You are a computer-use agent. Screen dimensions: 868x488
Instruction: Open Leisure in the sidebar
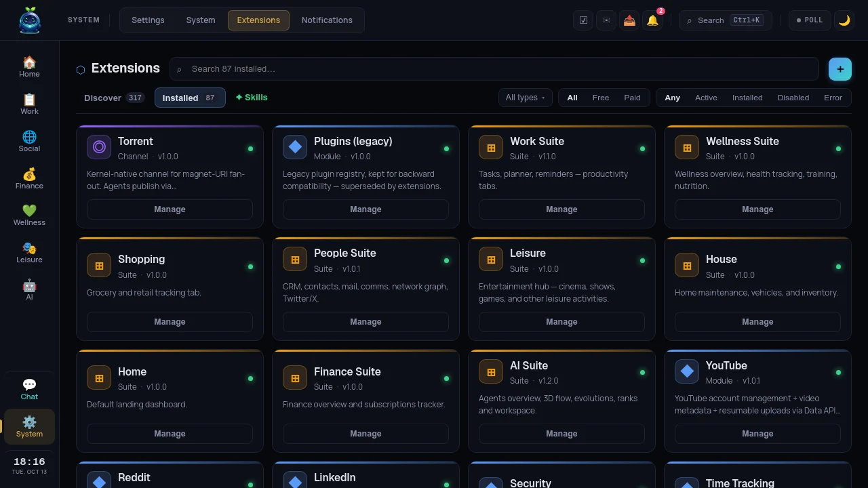[x=29, y=252]
